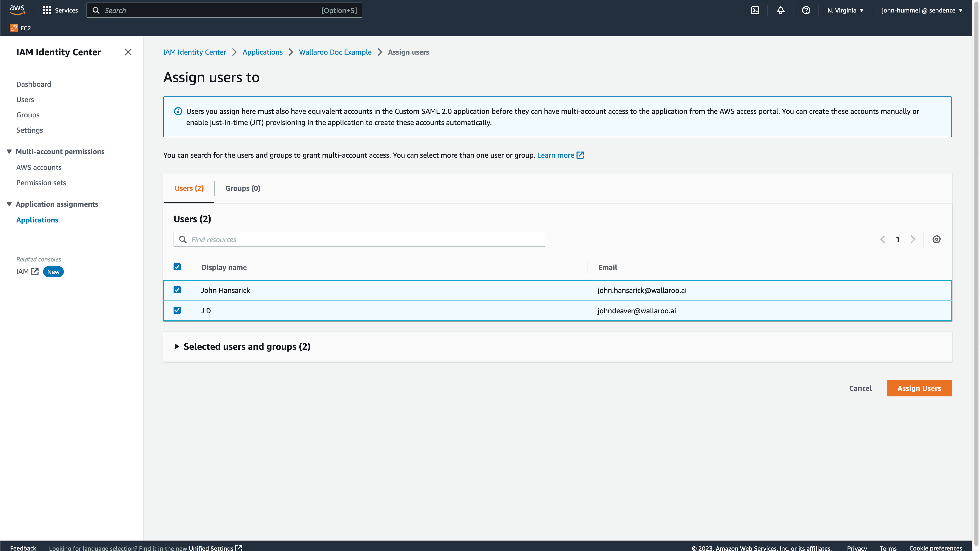Open the CloudShell terminal icon
The image size is (980, 551).
[x=755, y=10]
